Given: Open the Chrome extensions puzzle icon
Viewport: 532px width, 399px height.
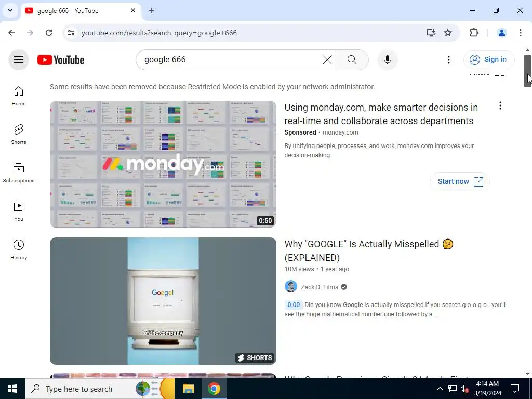Looking at the screenshot, I should pos(474,33).
